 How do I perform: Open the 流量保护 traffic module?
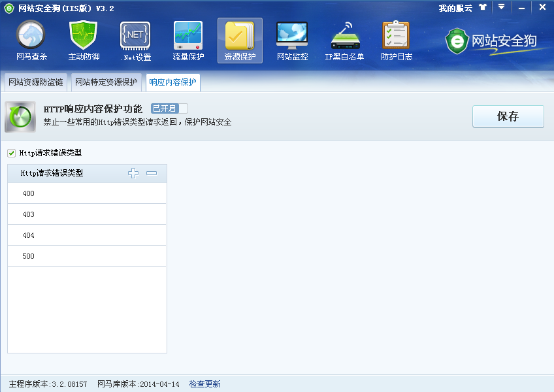pos(188,41)
